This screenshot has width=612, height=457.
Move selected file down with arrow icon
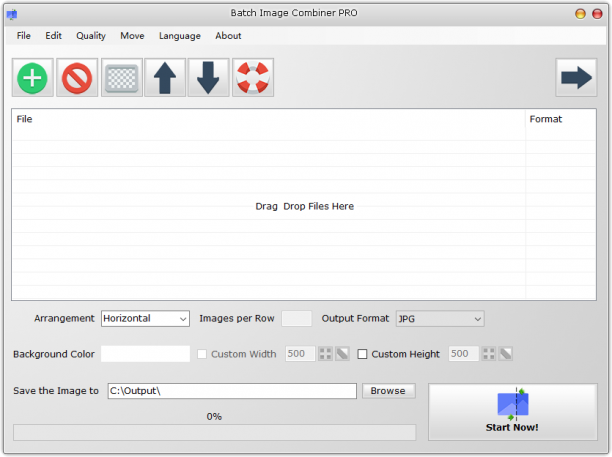pos(208,78)
